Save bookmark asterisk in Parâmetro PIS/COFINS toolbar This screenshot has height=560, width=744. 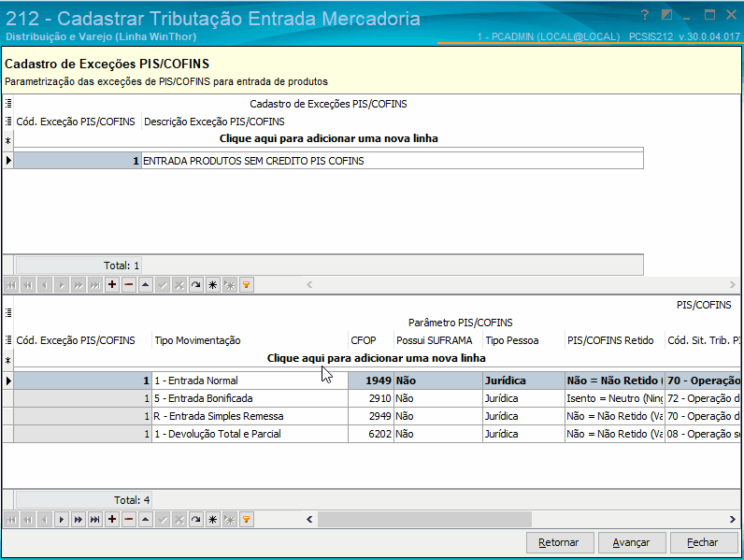click(212, 519)
